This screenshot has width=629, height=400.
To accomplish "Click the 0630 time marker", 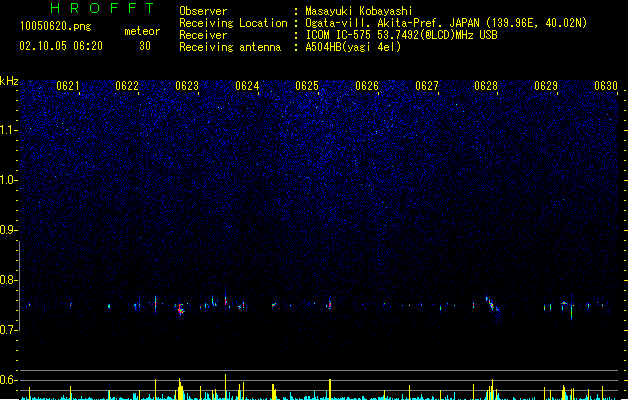I will tap(606, 86).
